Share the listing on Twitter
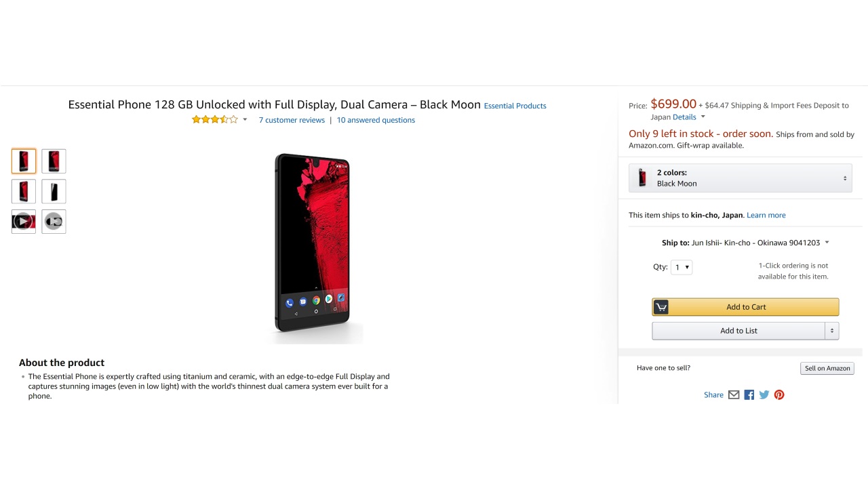The width and height of the screenshot is (868, 488). tap(764, 395)
